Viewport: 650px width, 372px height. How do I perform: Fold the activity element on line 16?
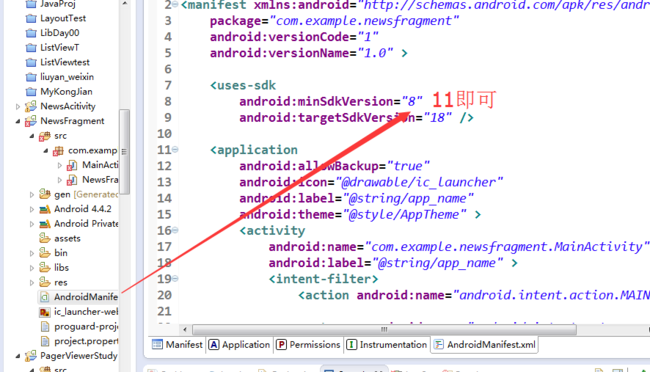(x=175, y=230)
